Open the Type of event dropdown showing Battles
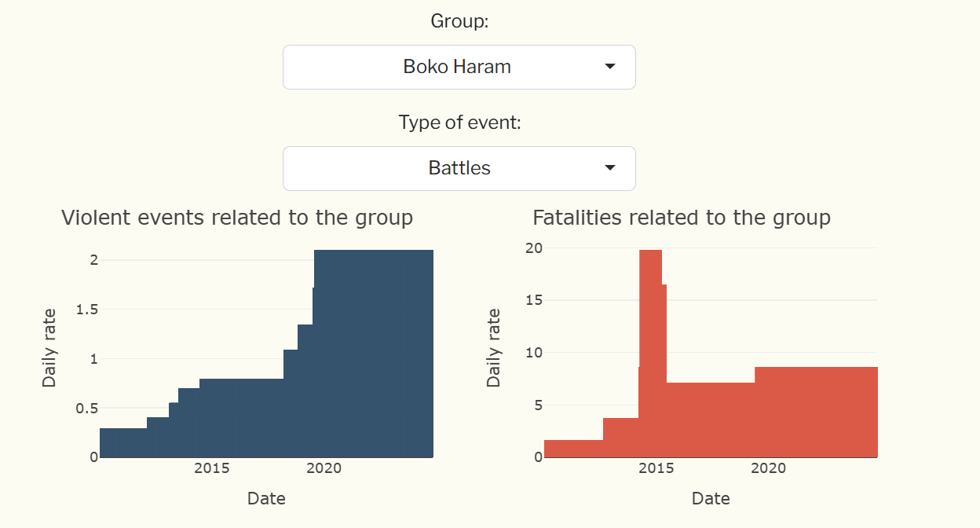The width and height of the screenshot is (980, 528). coord(459,168)
